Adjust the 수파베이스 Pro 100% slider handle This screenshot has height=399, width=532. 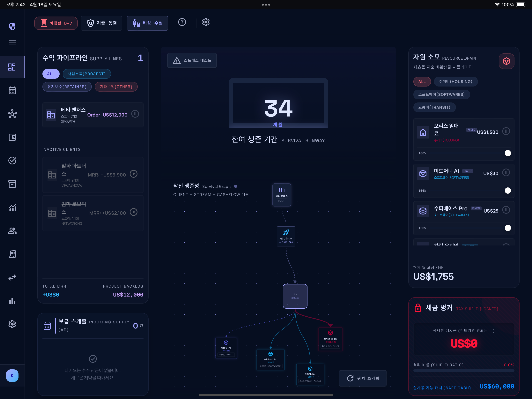508,228
